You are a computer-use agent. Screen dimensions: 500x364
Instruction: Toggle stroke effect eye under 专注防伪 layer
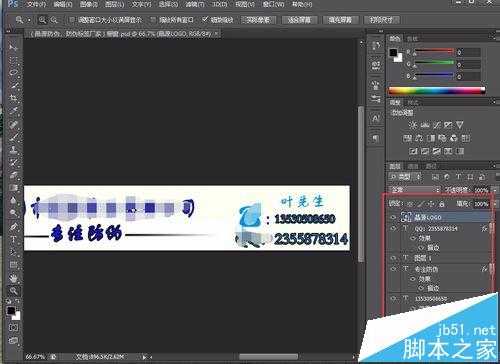(422, 288)
